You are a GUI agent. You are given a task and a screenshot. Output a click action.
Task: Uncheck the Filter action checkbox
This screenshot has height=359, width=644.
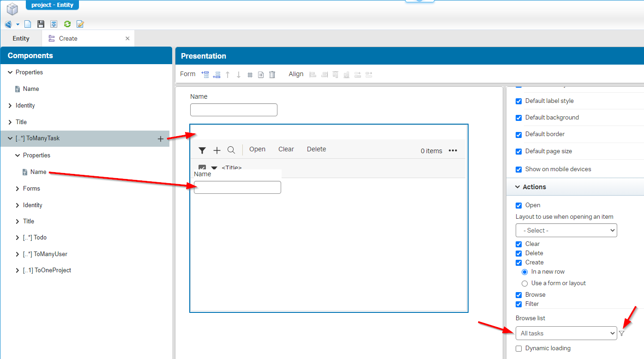click(518, 304)
